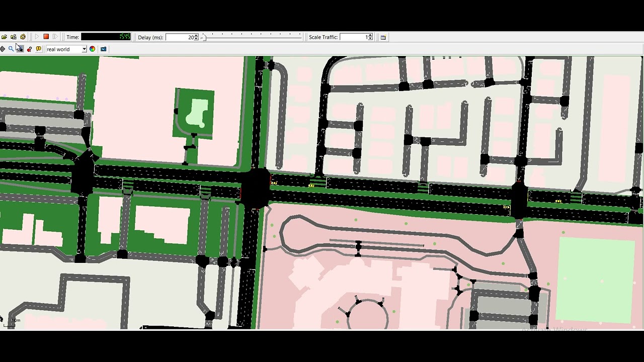The image size is (644, 362).
Task: Open a simulation with the folder icon
Action: (4, 37)
